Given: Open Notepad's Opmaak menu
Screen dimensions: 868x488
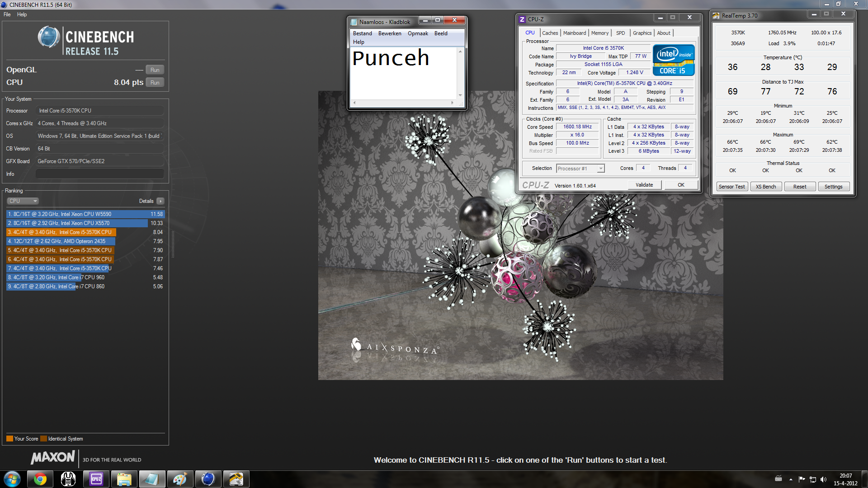Looking at the screenshot, I should pyautogui.click(x=418, y=33).
